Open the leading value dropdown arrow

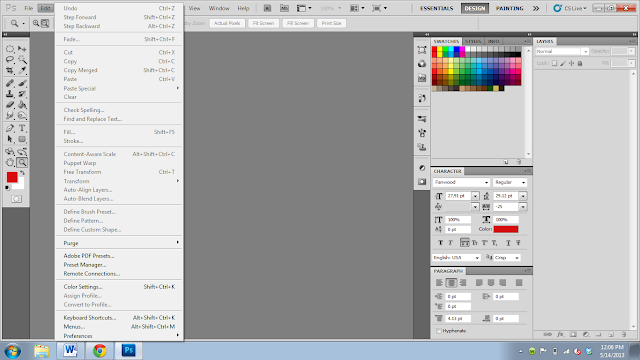(523, 196)
